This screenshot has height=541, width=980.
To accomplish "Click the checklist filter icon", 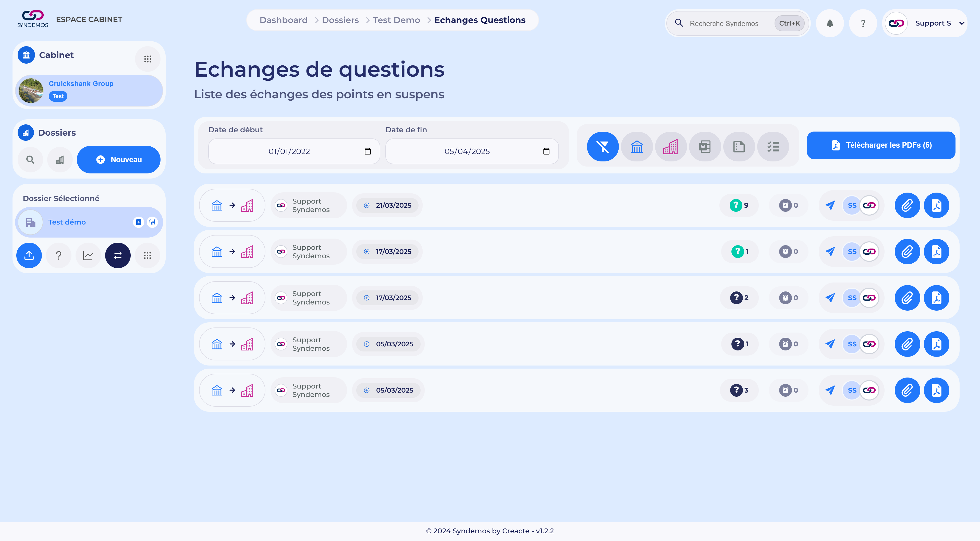I will [x=773, y=147].
